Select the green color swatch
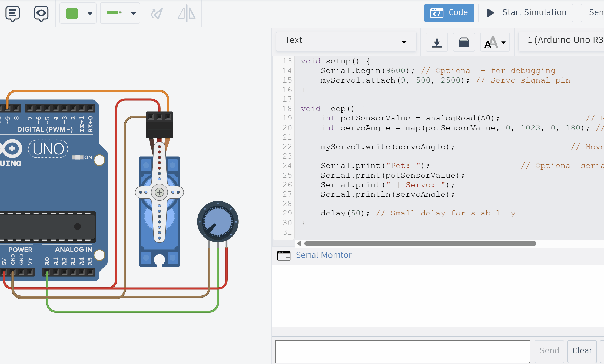604x364 pixels. coord(72,13)
